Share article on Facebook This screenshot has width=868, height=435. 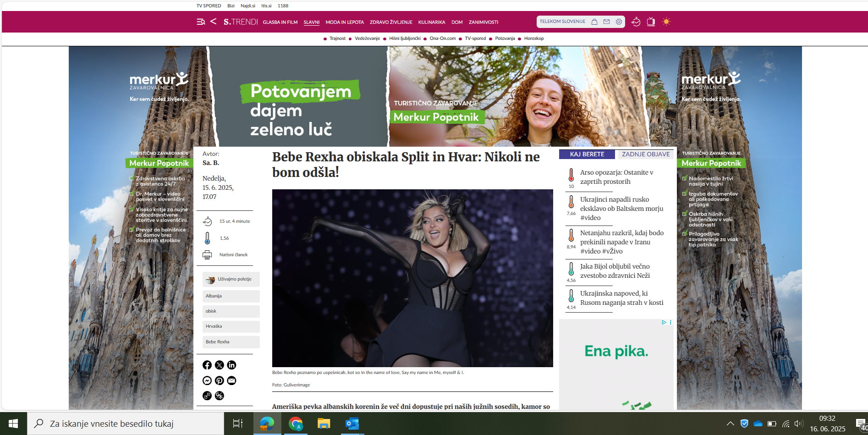(207, 365)
